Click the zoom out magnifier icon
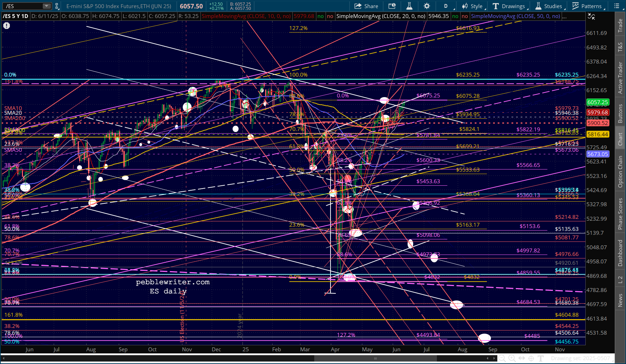This screenshot has height=364, width=626. [502, 358]
